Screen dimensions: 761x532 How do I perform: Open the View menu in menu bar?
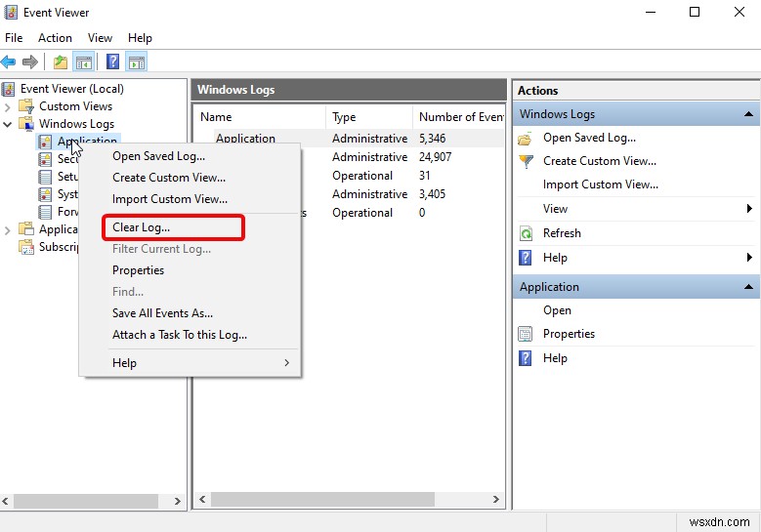point(100,38)
